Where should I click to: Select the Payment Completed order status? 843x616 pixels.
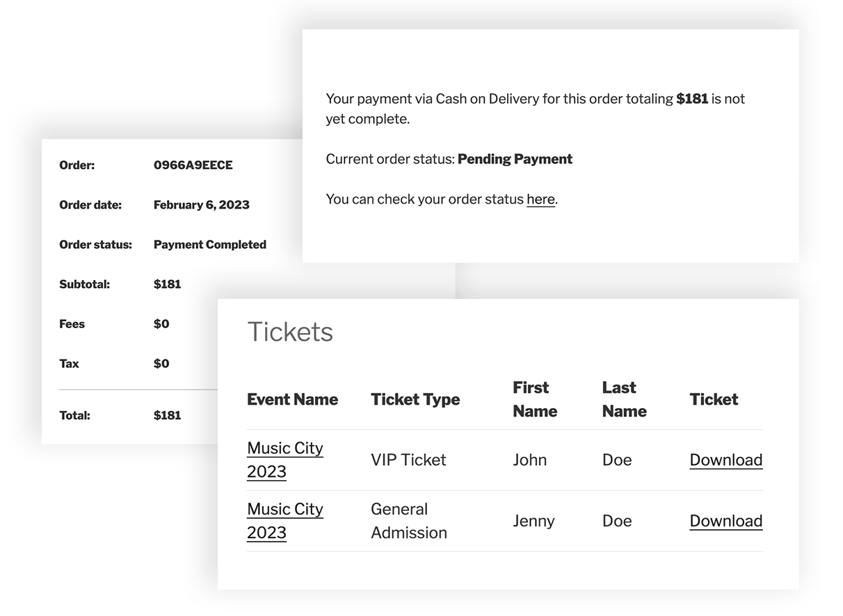point(209,245)
